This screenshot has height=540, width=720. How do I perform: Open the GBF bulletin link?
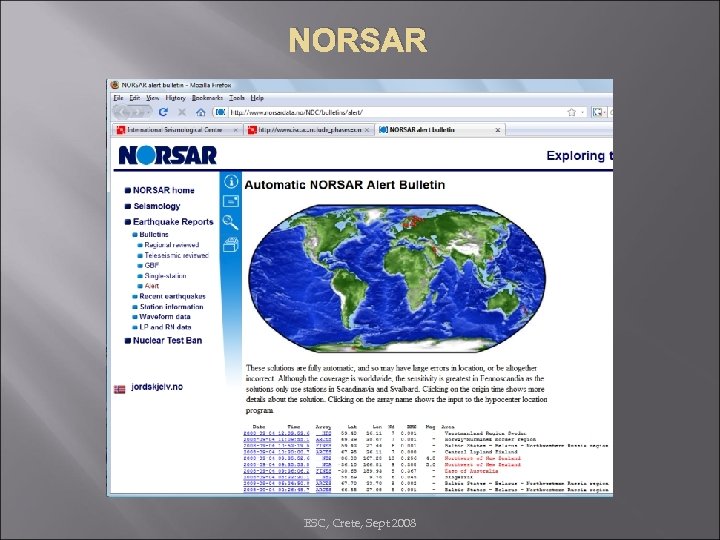pos(152,265)
